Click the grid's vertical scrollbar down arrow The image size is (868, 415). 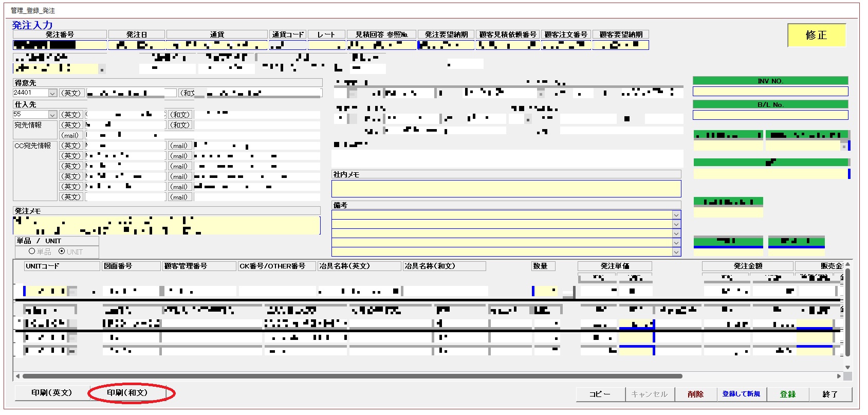[847, 368]
